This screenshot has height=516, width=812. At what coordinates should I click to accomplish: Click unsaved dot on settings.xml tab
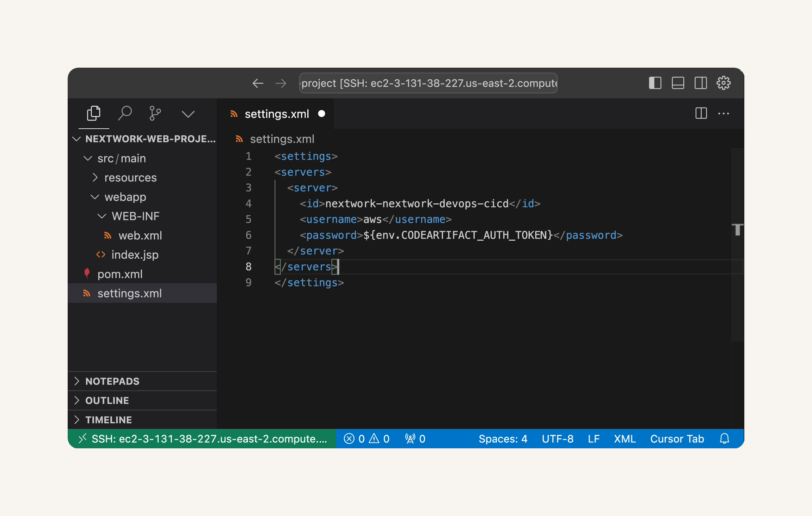coord(321,113)
